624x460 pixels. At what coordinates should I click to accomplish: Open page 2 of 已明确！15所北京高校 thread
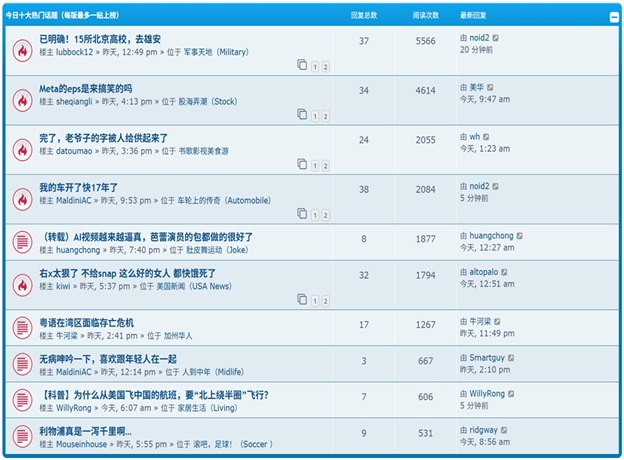(325, 67)
